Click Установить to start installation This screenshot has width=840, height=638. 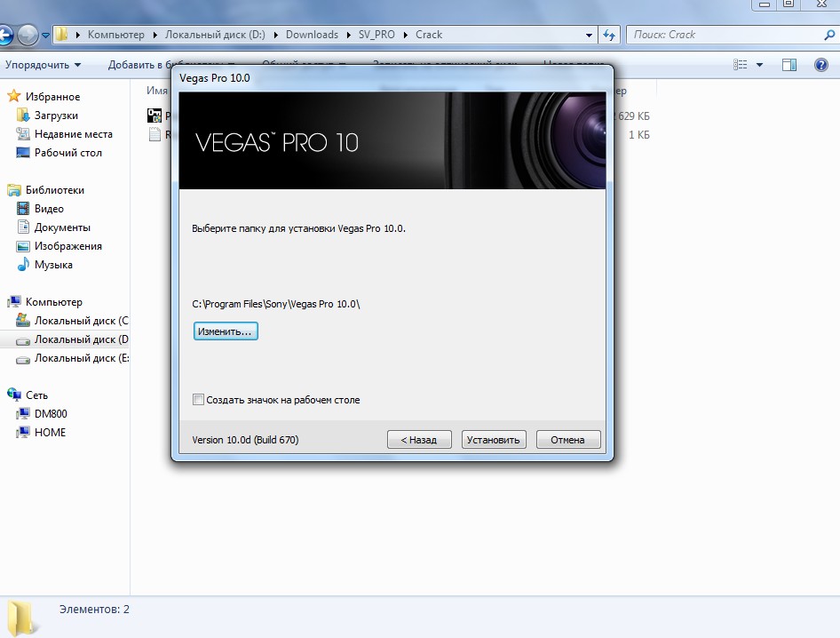[x=494, y=440]
